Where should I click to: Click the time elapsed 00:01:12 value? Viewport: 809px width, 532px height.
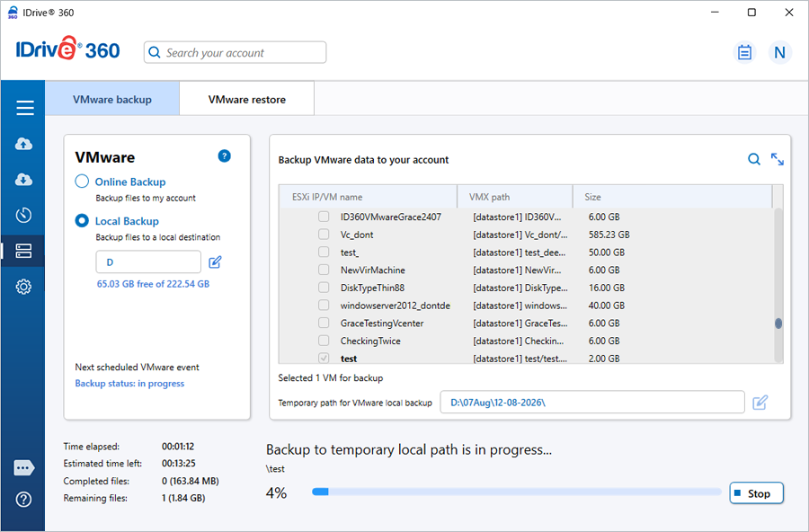[x=178, y=446]
